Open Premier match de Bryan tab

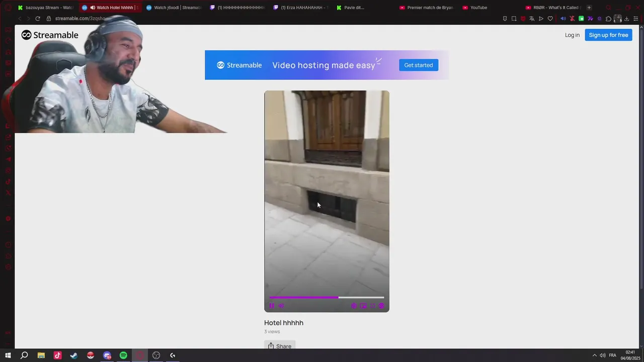[x=428, y=8]
